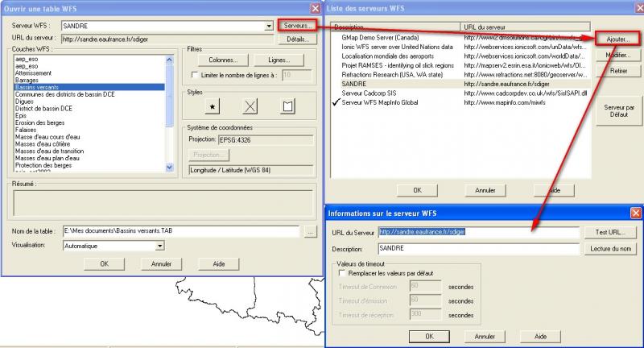Select SANDRE in the WFS server list
The width and height of the screenshot is (644, 348).
(355, 83)
